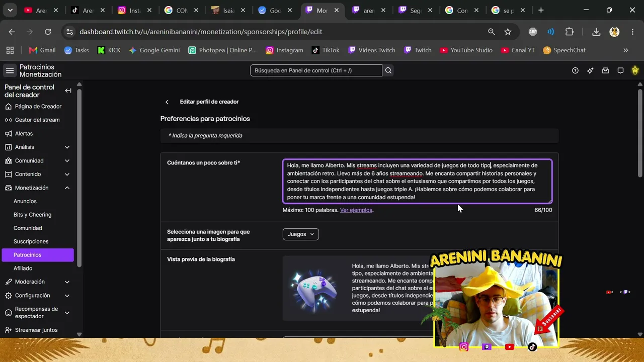Click inside the Cuéntanos un poco sobre ti textarea
The width and height of the screenshot is (644, 362).
point(417,182)
